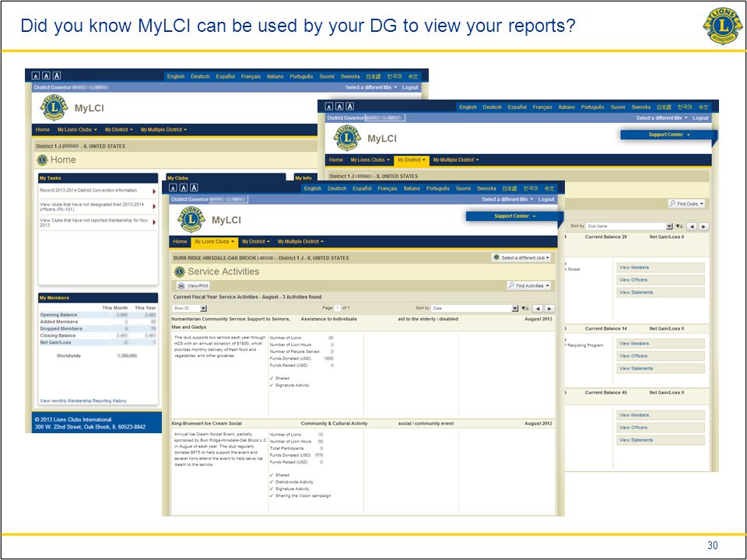Viewport: 747px width, 560px height.
Task: Click Lions logo beside MyLCI in My District window
Action: [x=347, y=138]
